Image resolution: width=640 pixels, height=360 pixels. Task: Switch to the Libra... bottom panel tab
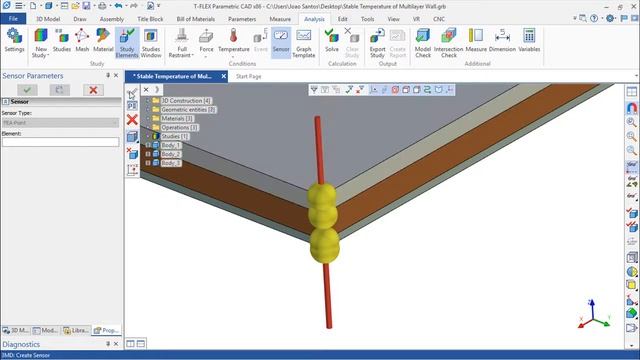(76, 330)
